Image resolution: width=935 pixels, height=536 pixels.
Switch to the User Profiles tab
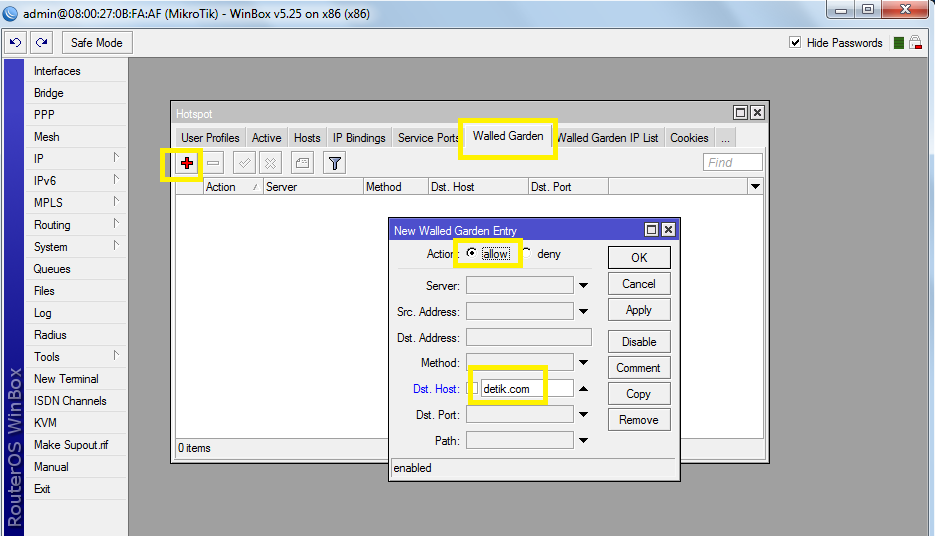[x=210, y=138]
